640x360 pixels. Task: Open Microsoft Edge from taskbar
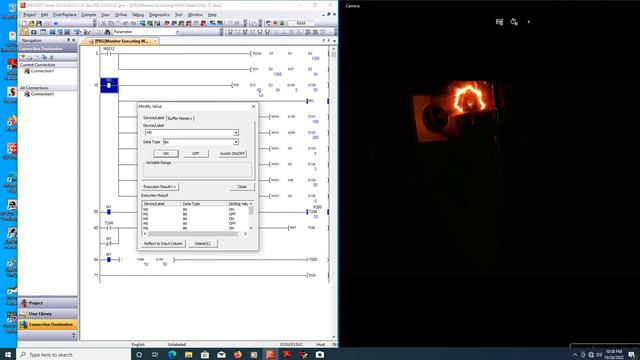coord(172,354)
